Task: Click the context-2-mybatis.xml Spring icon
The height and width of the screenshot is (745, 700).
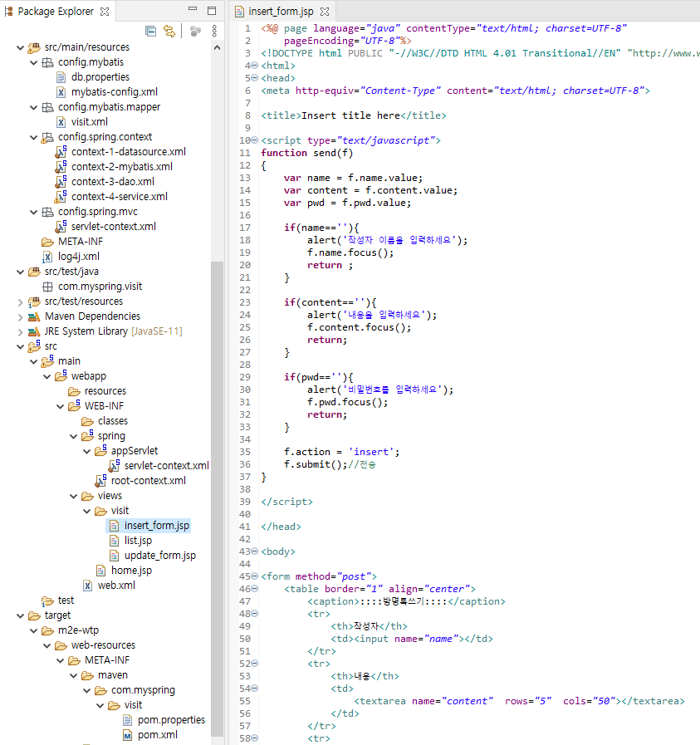Action: click(x=61, y=167)
